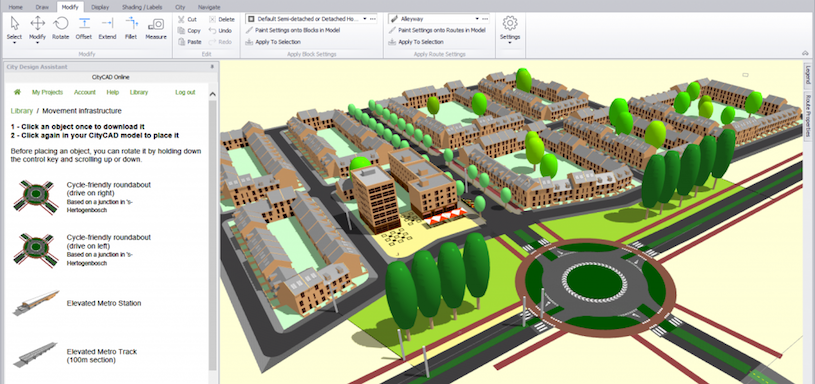Open the Shading / Labels tab
The image size is (815, 384).
[x=142, y=7]
